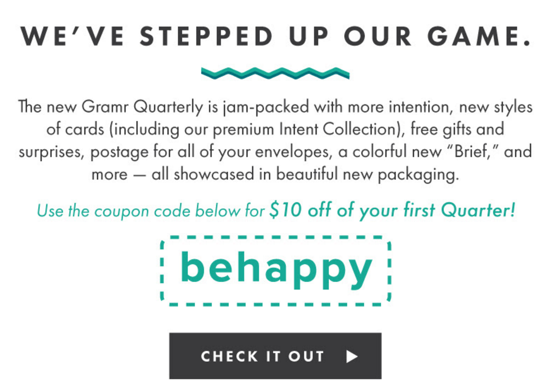Click the word "STEPPED" in the headline
Viewport: 550px width, 392px height.
click(x=206, y=37)
